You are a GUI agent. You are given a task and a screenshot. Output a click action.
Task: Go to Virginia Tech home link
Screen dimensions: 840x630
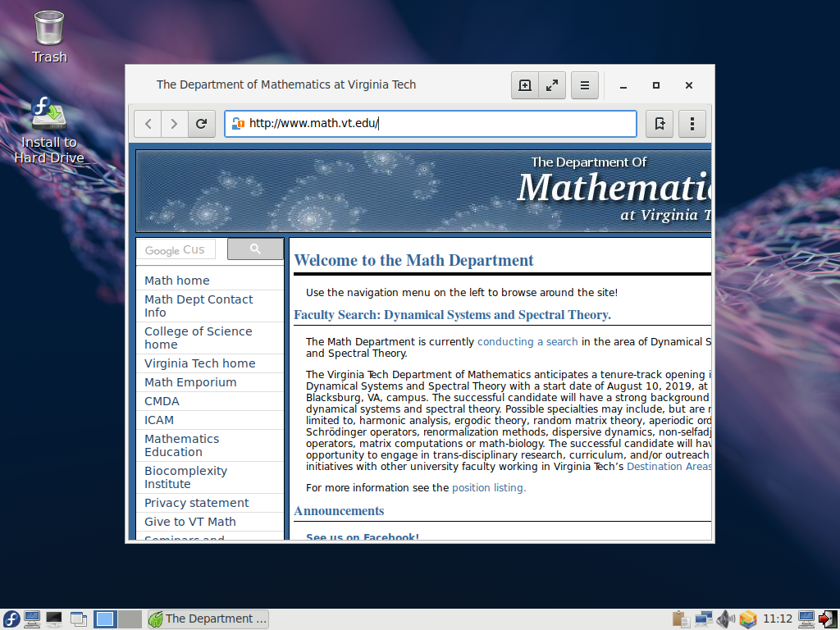pyautogui.click(x=200, y=363)
